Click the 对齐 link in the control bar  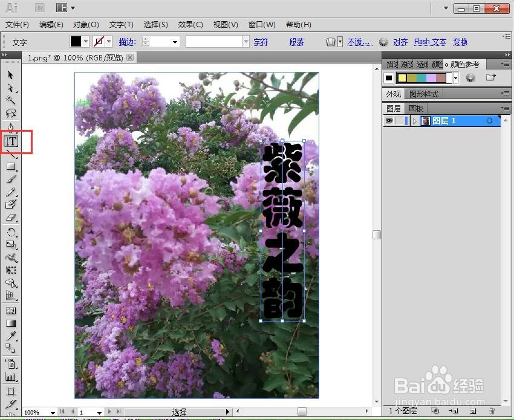pos(400,42)
